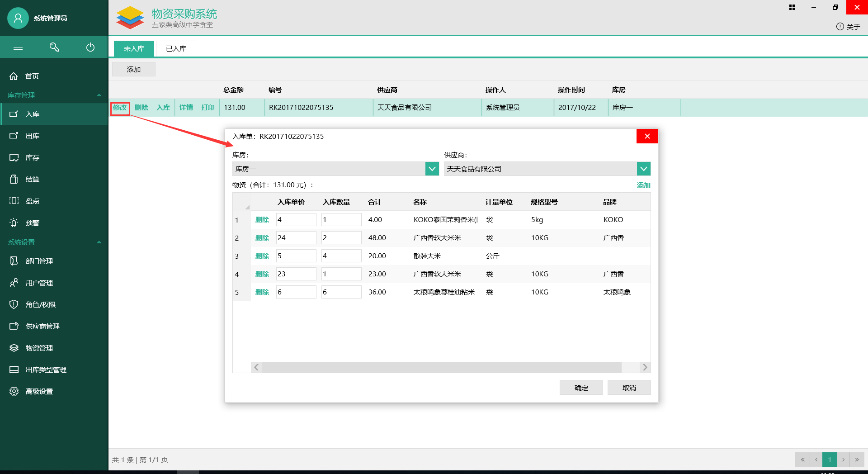The height and width of the screenshot is (474, 868).
Task: Expand the 库房 warehouse dropdown
Action: (432, 169)
